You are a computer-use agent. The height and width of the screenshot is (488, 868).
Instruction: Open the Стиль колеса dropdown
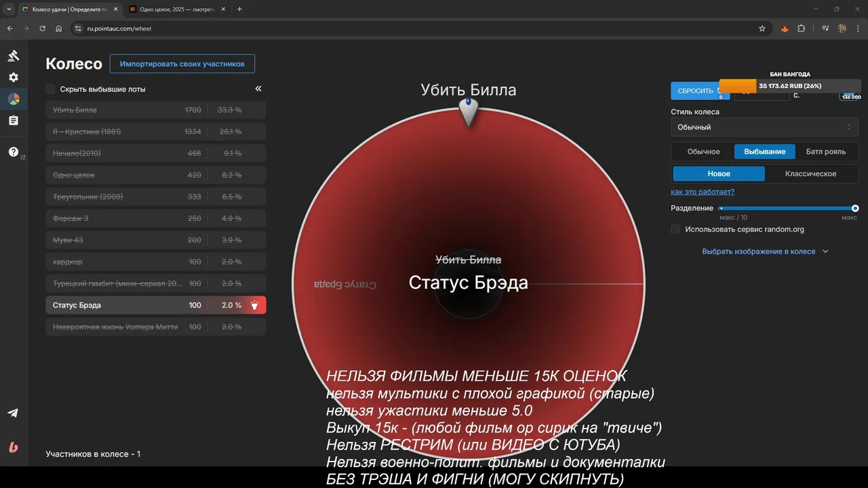pyautogui.click(x=765, y=127)
